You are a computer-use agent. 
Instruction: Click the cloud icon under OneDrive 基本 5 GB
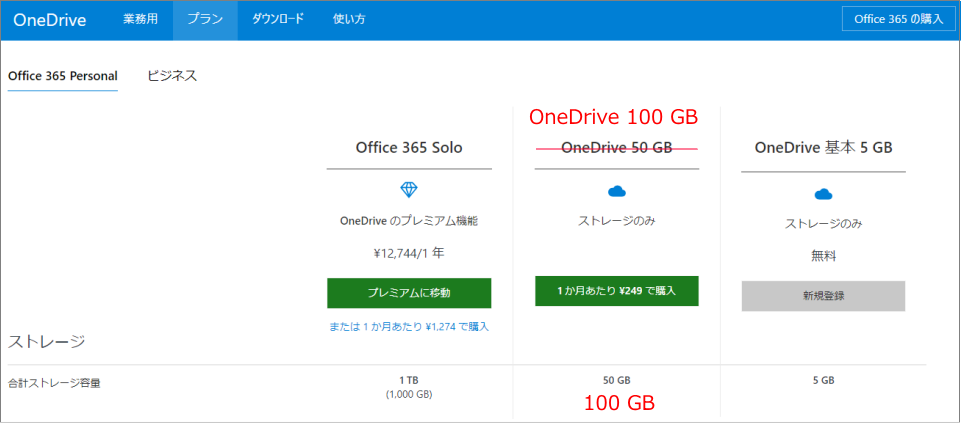point(823,193)
